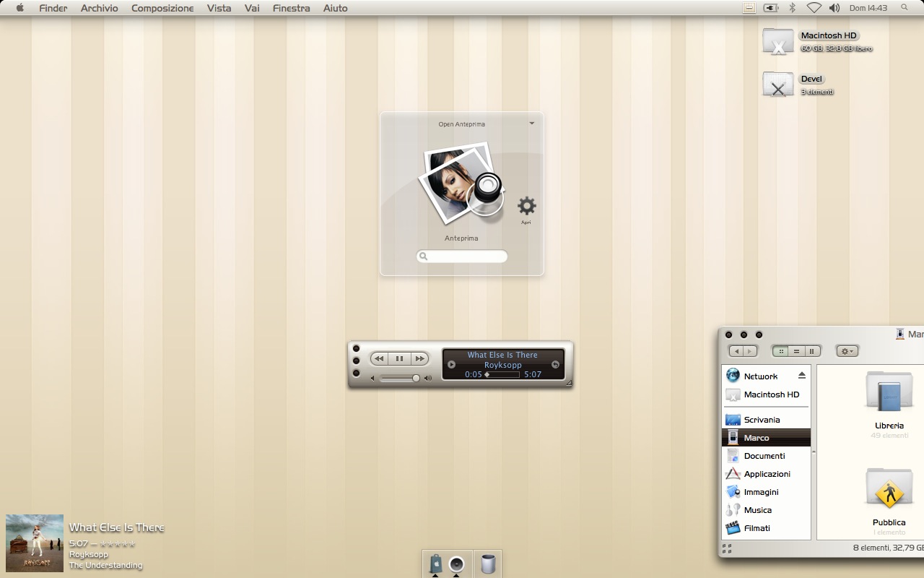
Task: Click the total time 5:07 in iTunes player
Action: pyautogui.click(x=533, y=375)
